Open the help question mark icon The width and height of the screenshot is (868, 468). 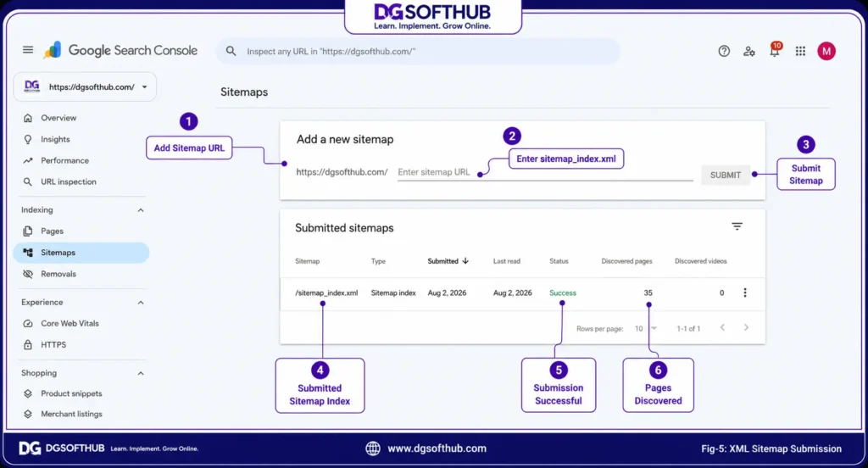(724, 51)
